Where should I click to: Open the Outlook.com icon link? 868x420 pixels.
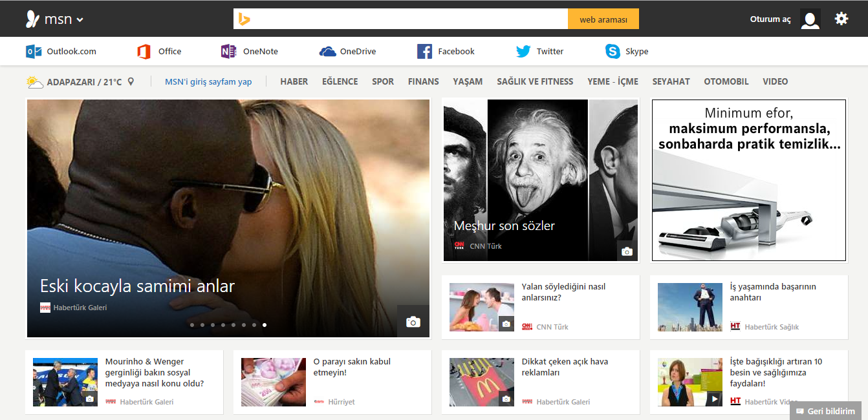pyautogui.click(x=34, y=52)
